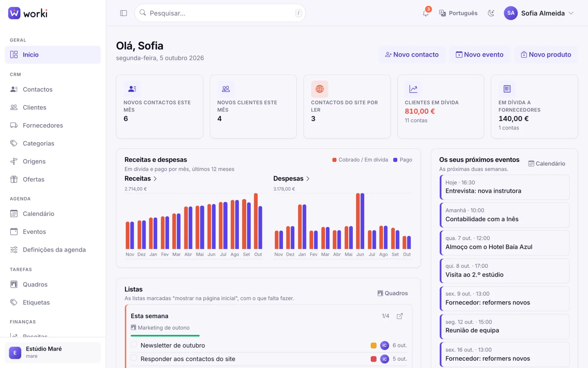Check the Newsletter de outubro checkbox
The height and width of the screenshot is (368, 588).
click(134, 344)
